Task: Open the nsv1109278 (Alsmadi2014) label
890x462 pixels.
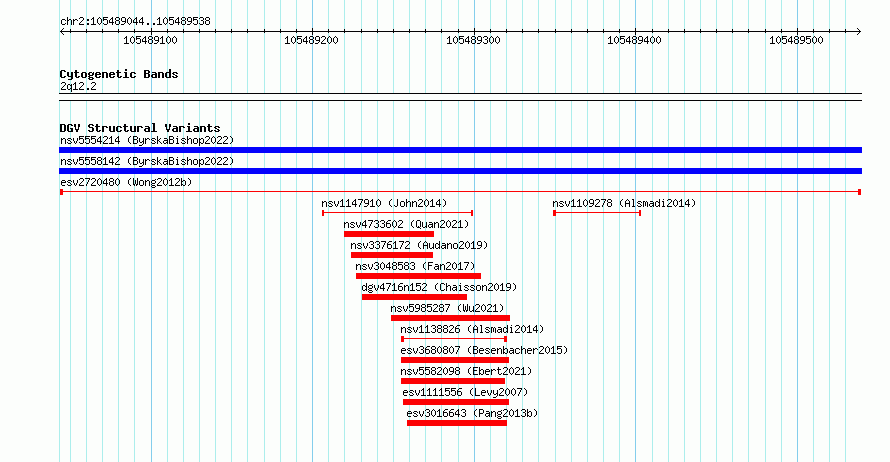Action: pos(624,203)
